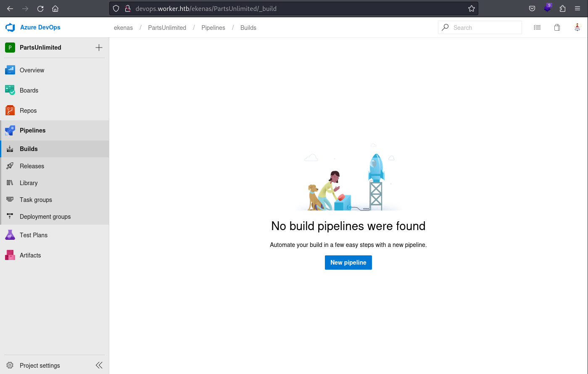Click the plus icon next to PartsUnlimited
This screenshot has width=588, height=374.
coord(99,48)
